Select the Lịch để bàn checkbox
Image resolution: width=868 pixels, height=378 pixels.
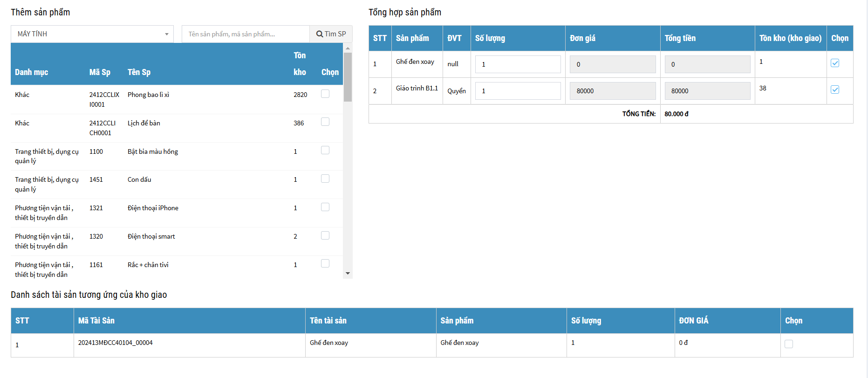coord(325,122)
